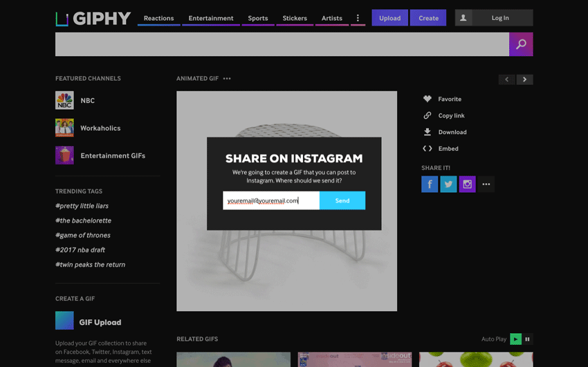The width and height of the screenshot is (588, 367).
Task: Expand the Animated GIF three-dots menu
Action: pyautogui.click(x=227, y=79)
